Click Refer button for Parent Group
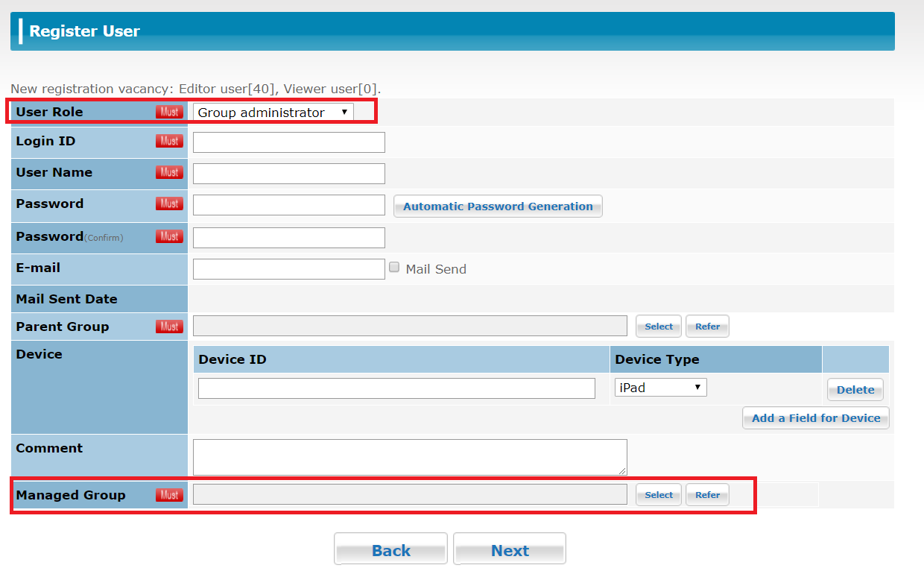The width and height of the screenshot is (924, 577). click(x=707, y=327)
